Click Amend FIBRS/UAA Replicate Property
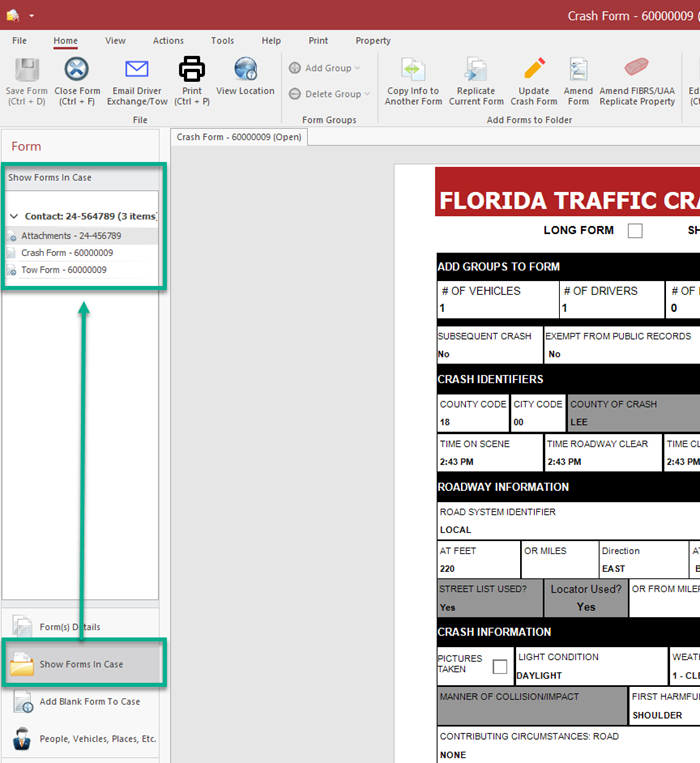 [x=637, y=70]
